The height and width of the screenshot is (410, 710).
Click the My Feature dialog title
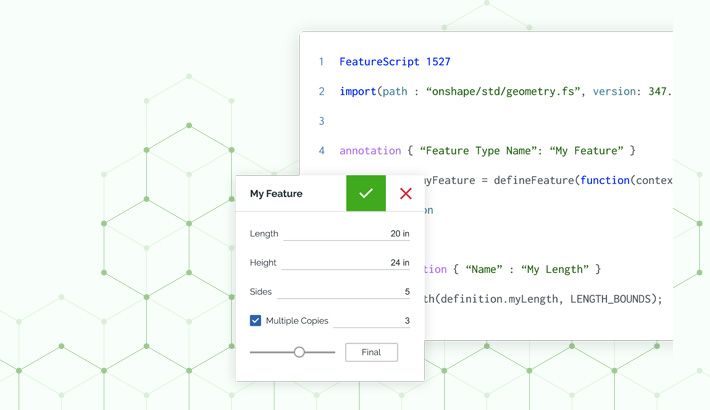click(276, 194)
